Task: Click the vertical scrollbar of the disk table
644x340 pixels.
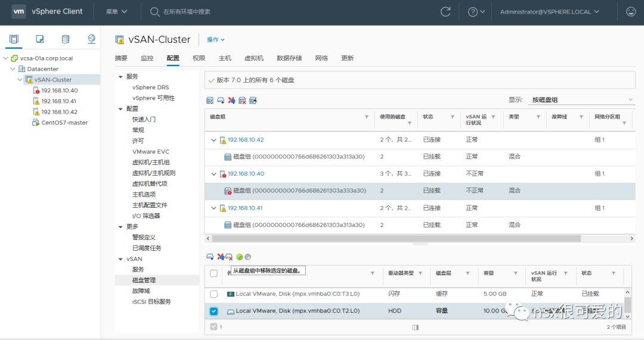Action: (x=627, y=305)
